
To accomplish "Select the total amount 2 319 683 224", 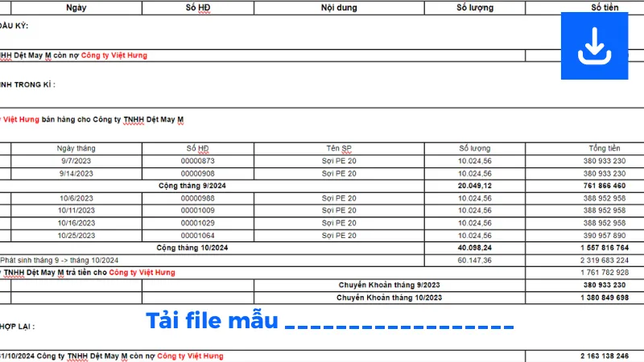I will (605, 260).
